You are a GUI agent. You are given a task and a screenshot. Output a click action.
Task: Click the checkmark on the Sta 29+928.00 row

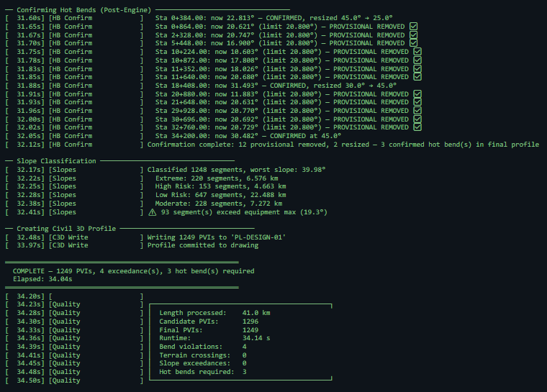[417, 111]
